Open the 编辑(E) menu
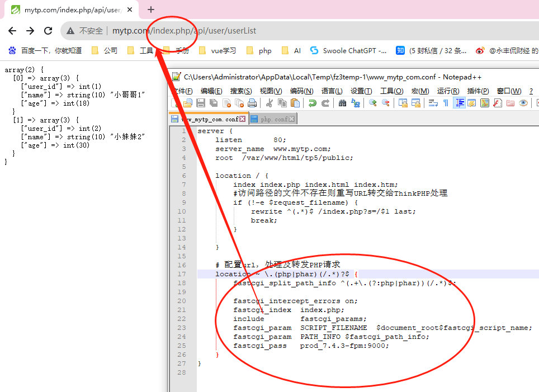 [x=211, y=91]
